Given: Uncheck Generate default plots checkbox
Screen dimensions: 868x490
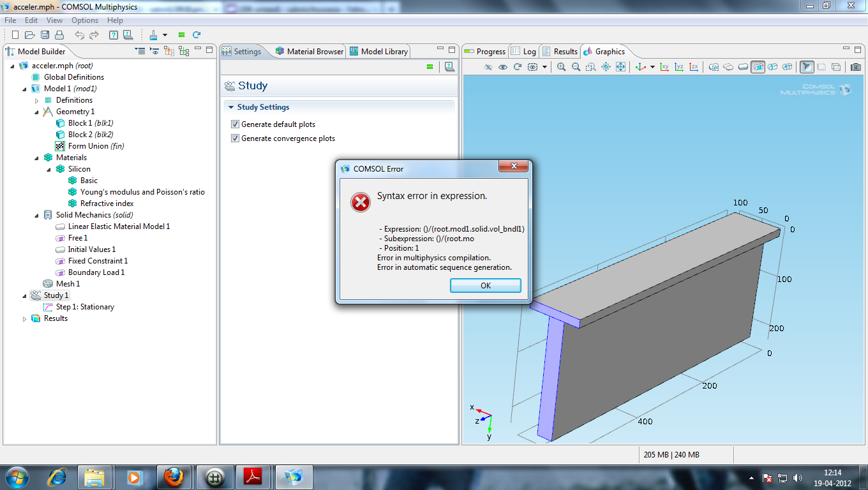Looking at the screenshot, I should 235,124.
